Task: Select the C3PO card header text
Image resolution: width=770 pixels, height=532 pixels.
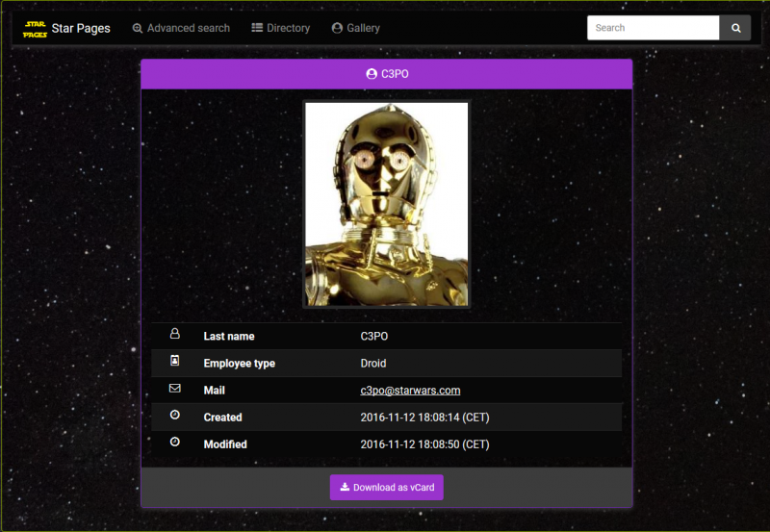Action: point(395,74)
